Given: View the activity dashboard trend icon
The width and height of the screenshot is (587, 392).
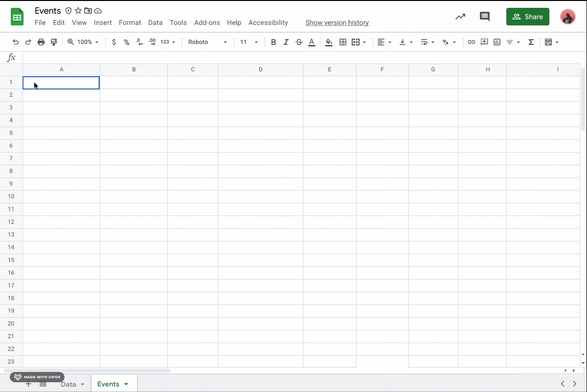Looking at the screenshot, I should tap(460, 17).
